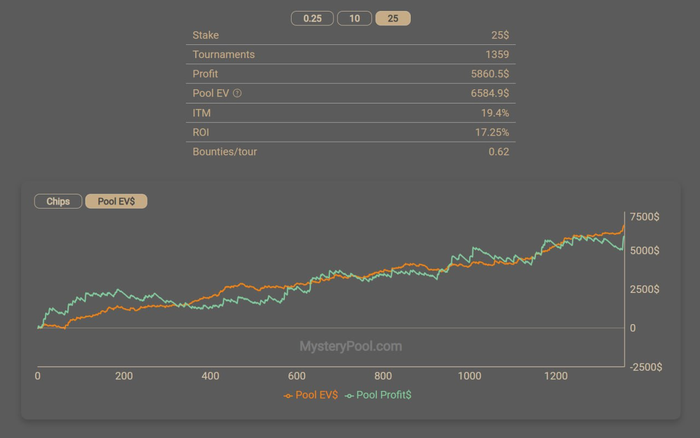Click the MysteryPool.com watermark link
This screenshot has width=700, height=438.
[350, 346]
